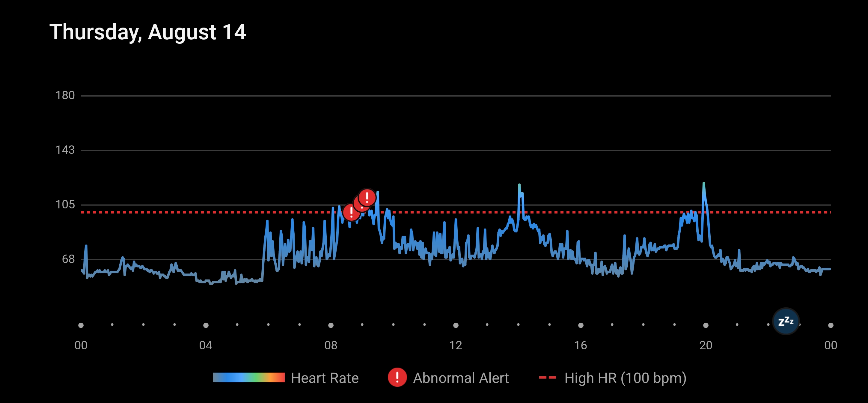
Task: Tap the red dashed High HR legend icon
Action: [547, 378]
